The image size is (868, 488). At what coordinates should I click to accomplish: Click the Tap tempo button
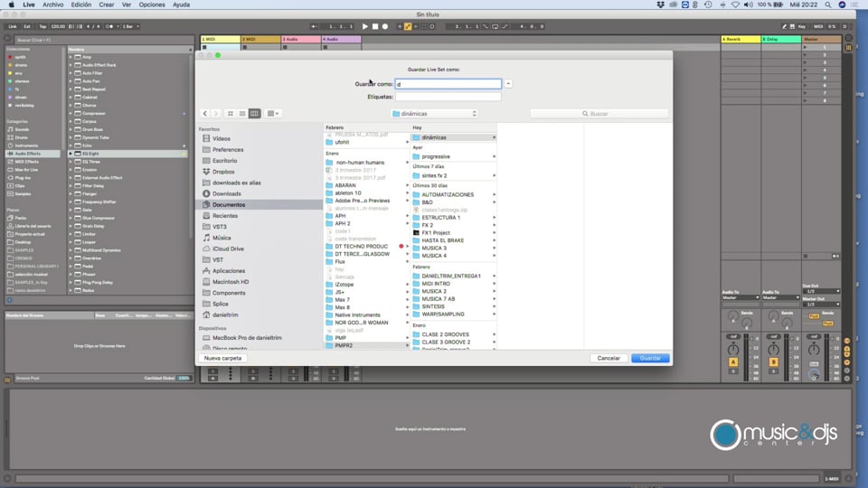point(42,26)
